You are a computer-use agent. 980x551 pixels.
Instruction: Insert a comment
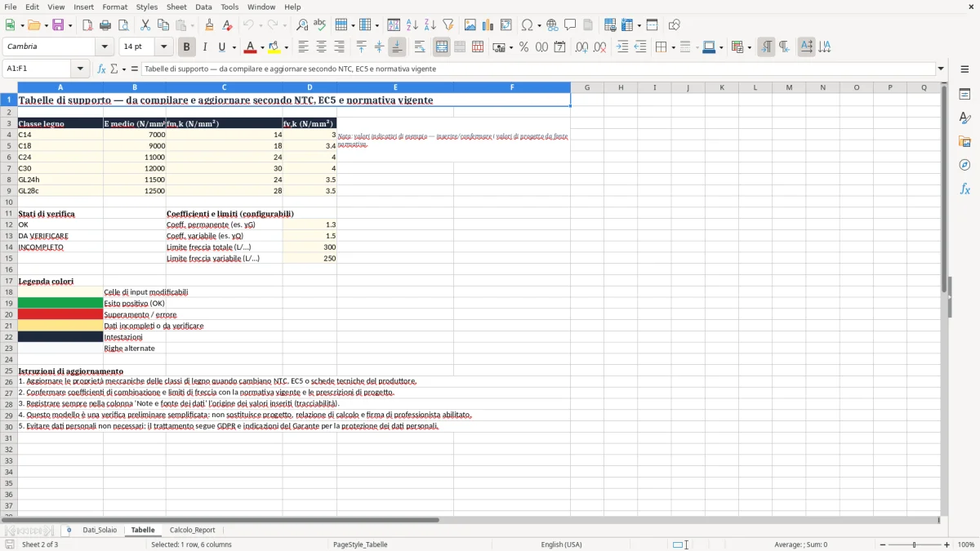tap(570, 25)
